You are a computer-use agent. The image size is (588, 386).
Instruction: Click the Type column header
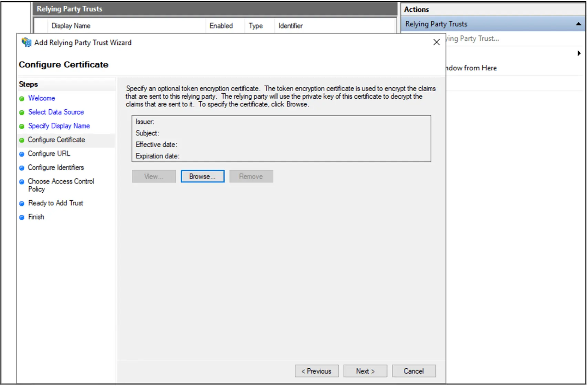pos(255,26)
